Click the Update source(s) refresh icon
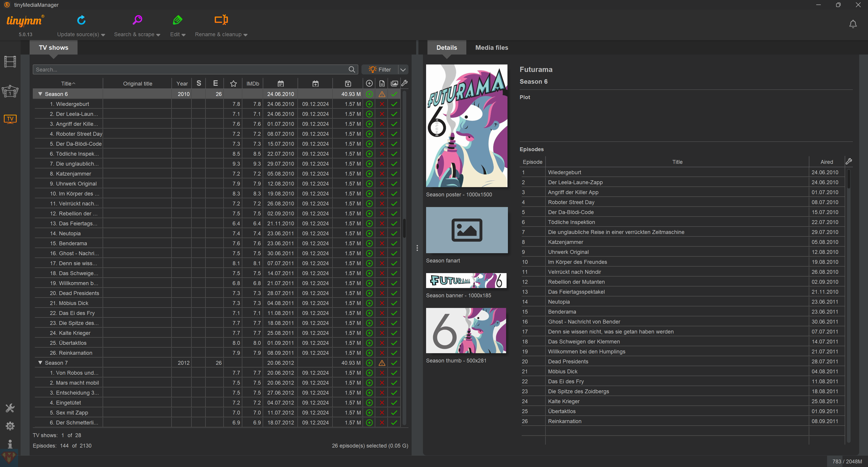The height and width of the screenshot is (467, 868). (x=81, y=20)
